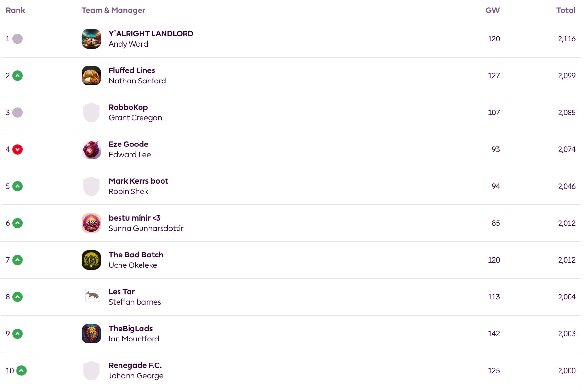Screen dimensions: 588x390
Task: Click the Team & Manager header
Action: (x=113, y=10)
